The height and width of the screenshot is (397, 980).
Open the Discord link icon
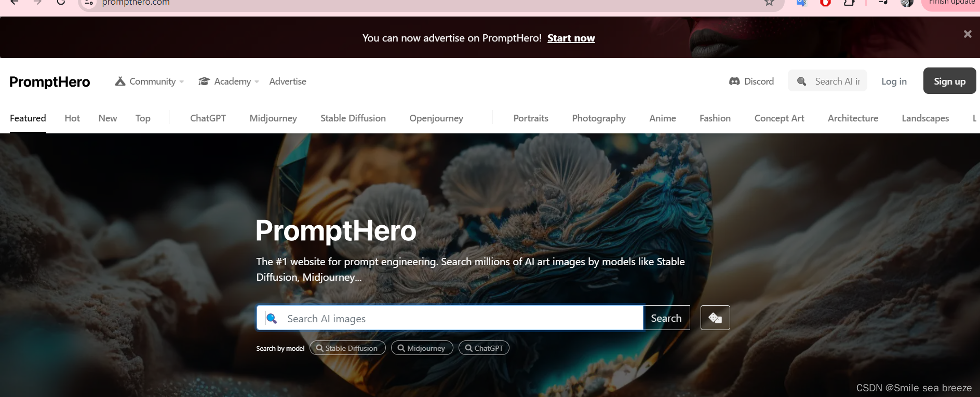734,81
